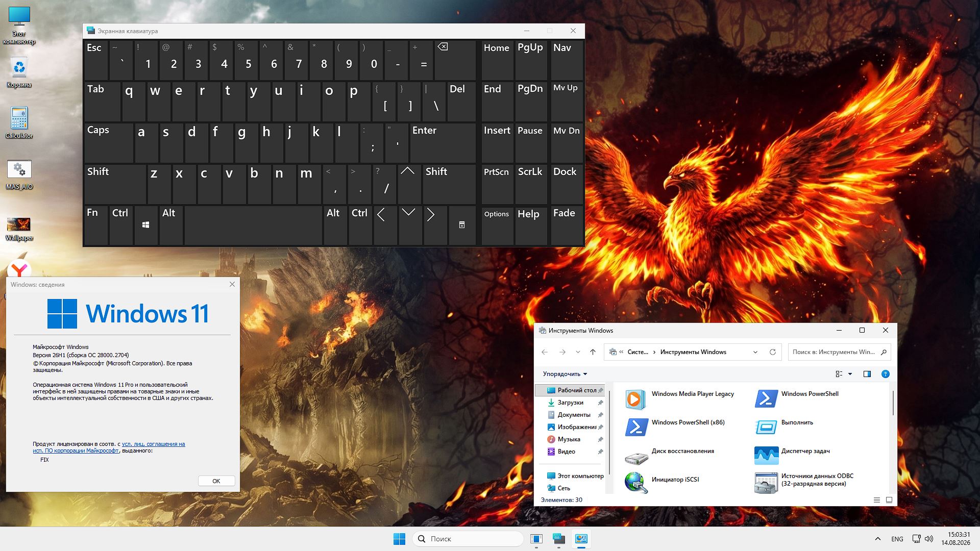Expand the address bar path overflow chevron

pyautogui.click(x=621, y=352)
